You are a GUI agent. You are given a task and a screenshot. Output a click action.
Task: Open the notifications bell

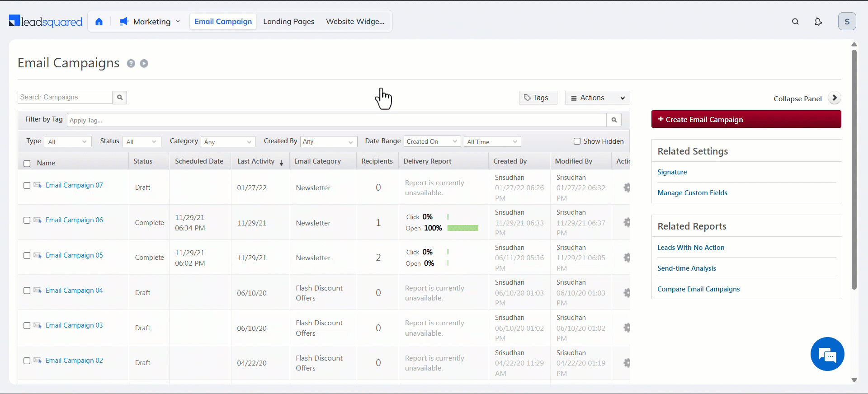tap(818, 22)
